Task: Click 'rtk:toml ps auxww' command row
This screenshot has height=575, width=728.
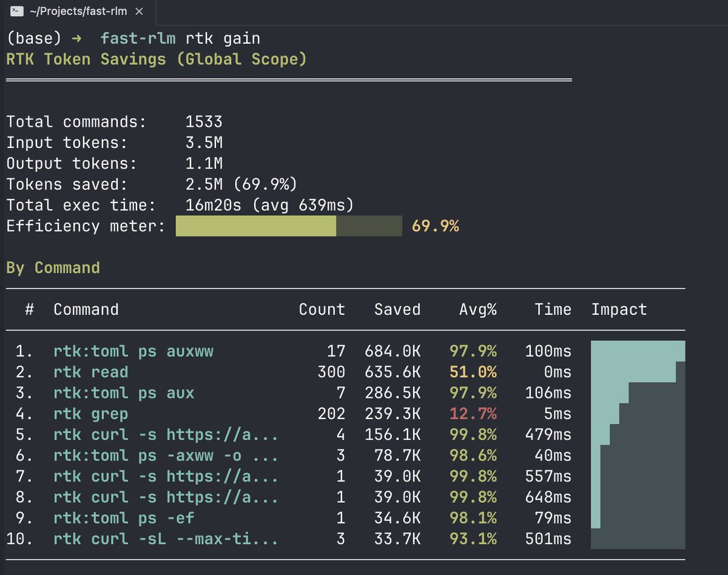Action: click(x=133, y=351)
